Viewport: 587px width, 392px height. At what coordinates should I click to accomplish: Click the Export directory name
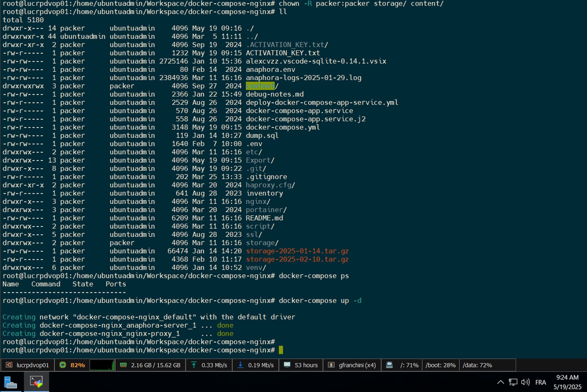[x=258, y=160]
